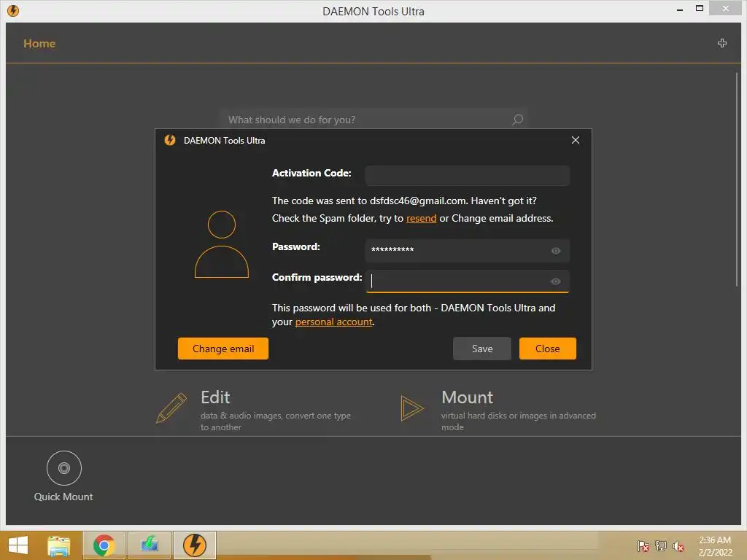Open the taskbar app with the green arrow icon
Image resolution: width=747 pixels, height=560 pixels.
click(x=150, y=545)
